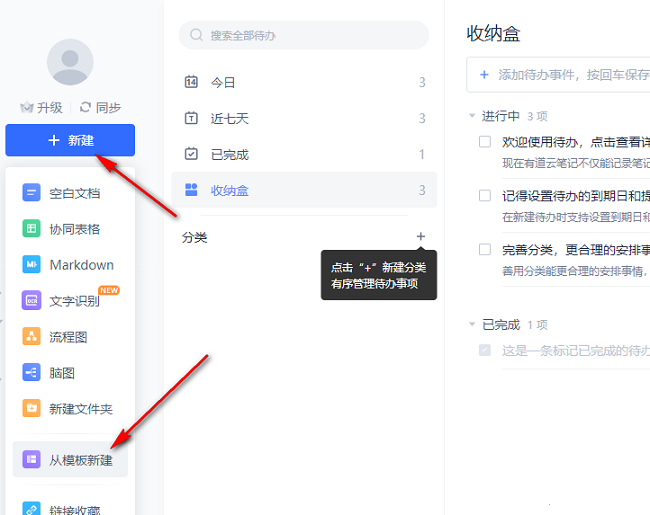Click the Markdown document icon
Viewport: 650px width, 515px height.
[x=31, y=265]
